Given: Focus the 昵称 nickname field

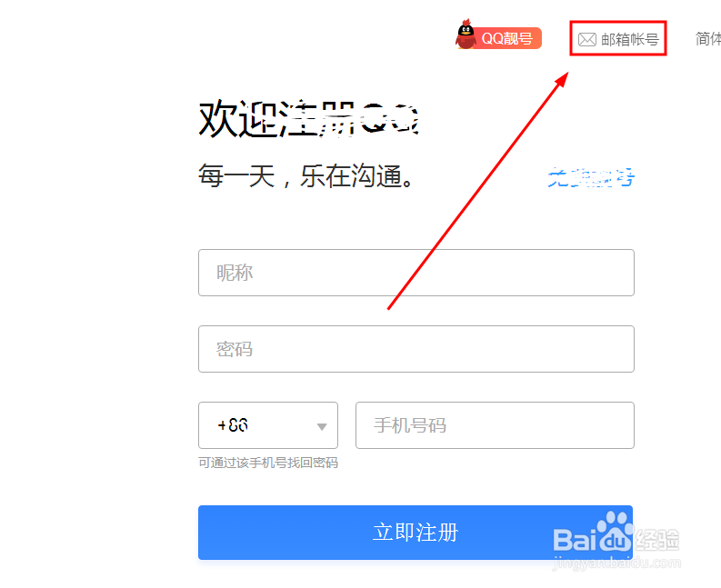Looking at the screenshot, I should click(416, 273).
